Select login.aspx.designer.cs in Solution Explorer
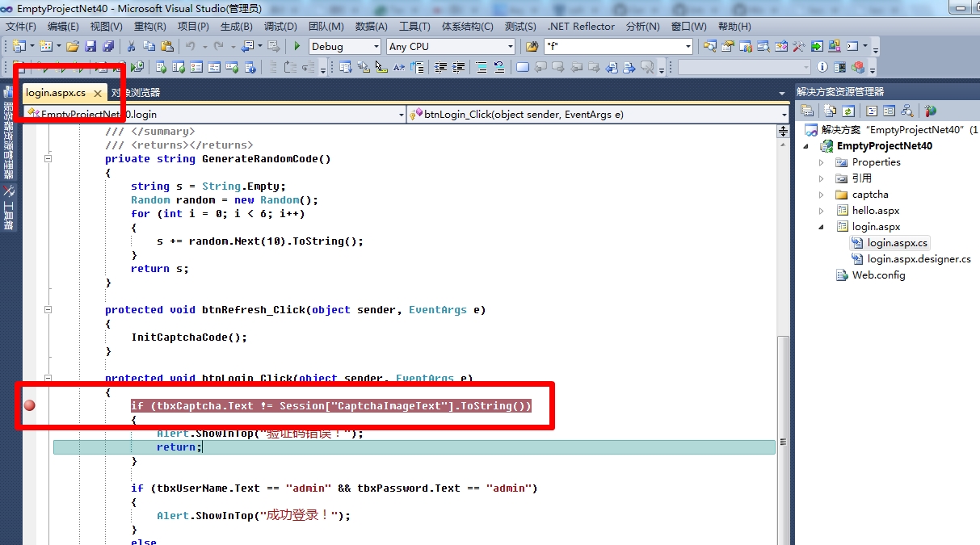The width and height of the screenshot is (980, 545). pos(919,259)
